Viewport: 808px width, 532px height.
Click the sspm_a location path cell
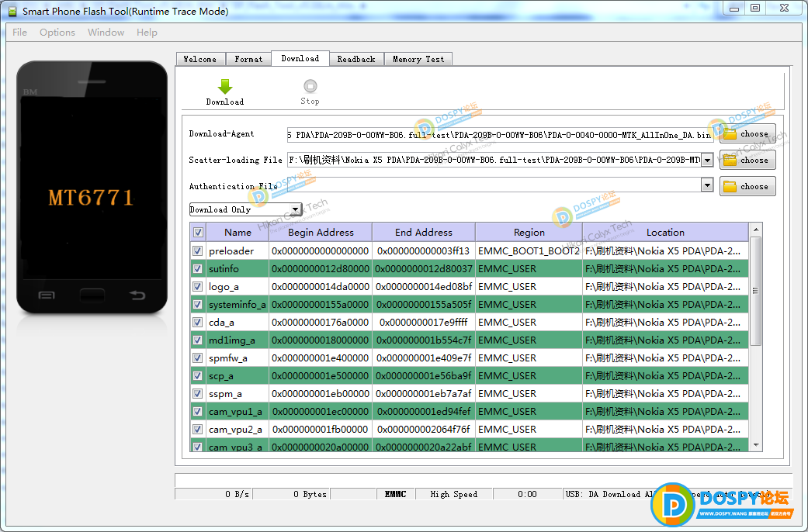tap(665, 393)
